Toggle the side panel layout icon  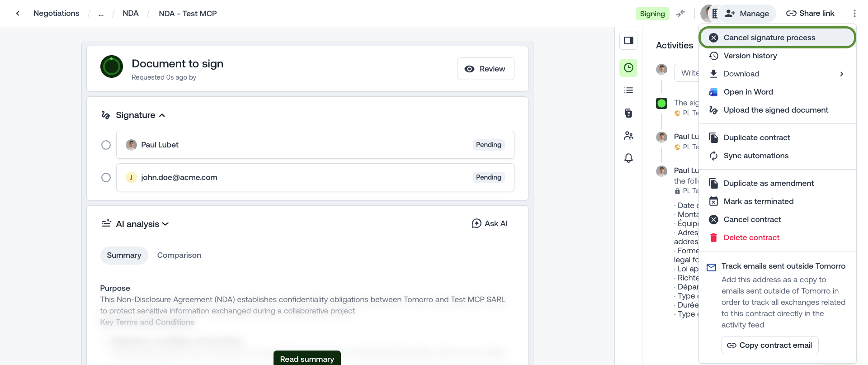point(628,41)
